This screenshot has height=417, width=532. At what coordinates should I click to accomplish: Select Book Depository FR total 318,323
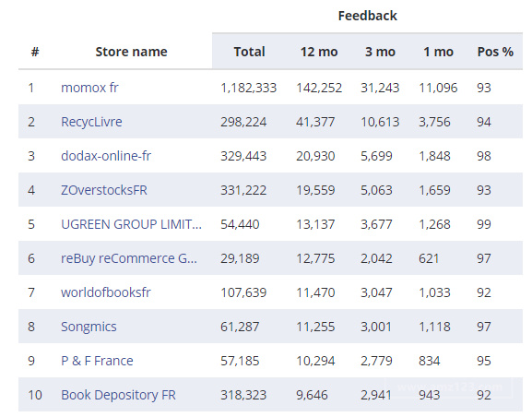243,395
